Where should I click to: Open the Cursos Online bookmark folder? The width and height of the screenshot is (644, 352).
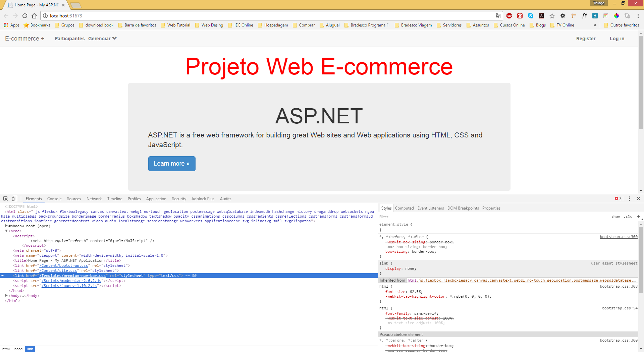(509, 25)
